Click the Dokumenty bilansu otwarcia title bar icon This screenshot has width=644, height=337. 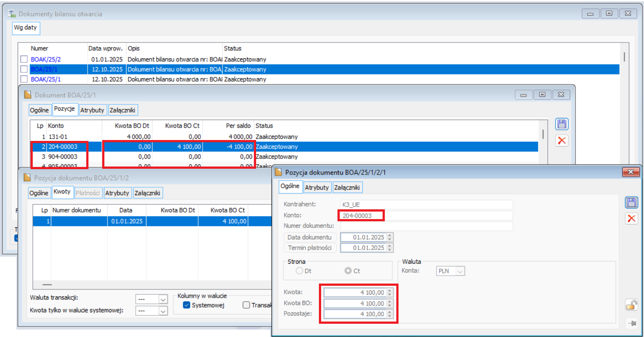click(13, 14)
